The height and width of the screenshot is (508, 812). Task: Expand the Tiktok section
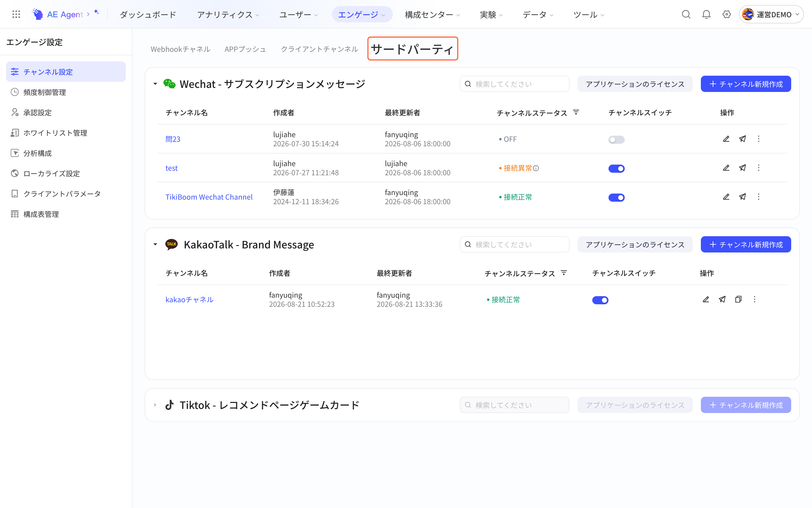click(x=155, y=405)
